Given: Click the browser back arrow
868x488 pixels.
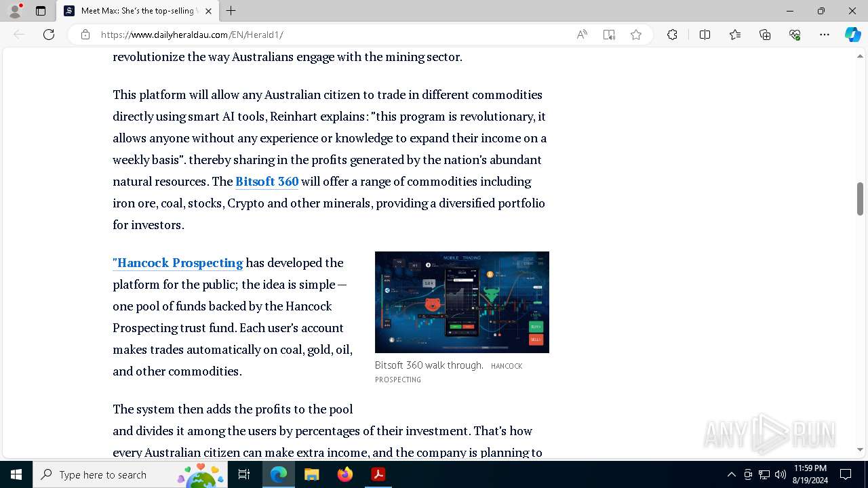Looking at the screenshot, I should coord(19,35).
